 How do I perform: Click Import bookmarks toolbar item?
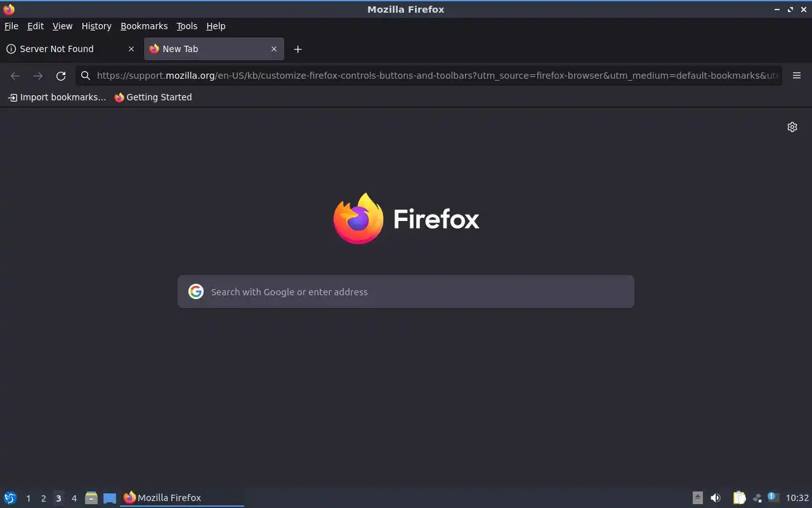pos(56,97)
